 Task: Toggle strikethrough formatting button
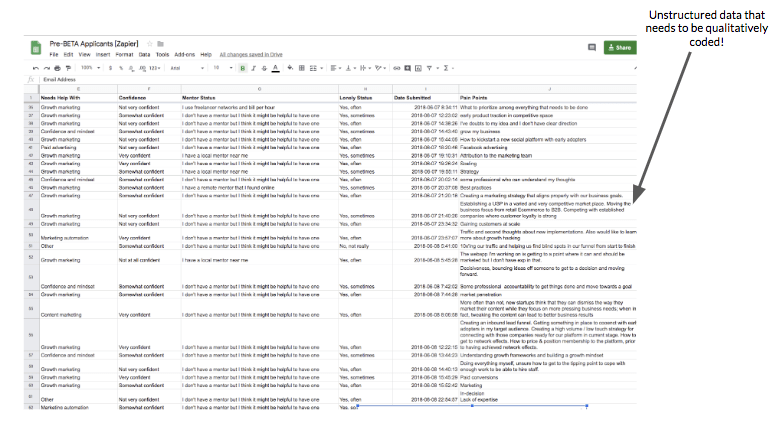tap(264, 68)
